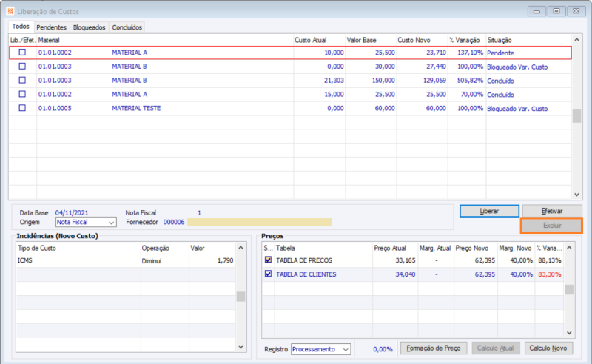Uncheck the TABELA DE PRECOS checkbox

click(x=268, y=260)
